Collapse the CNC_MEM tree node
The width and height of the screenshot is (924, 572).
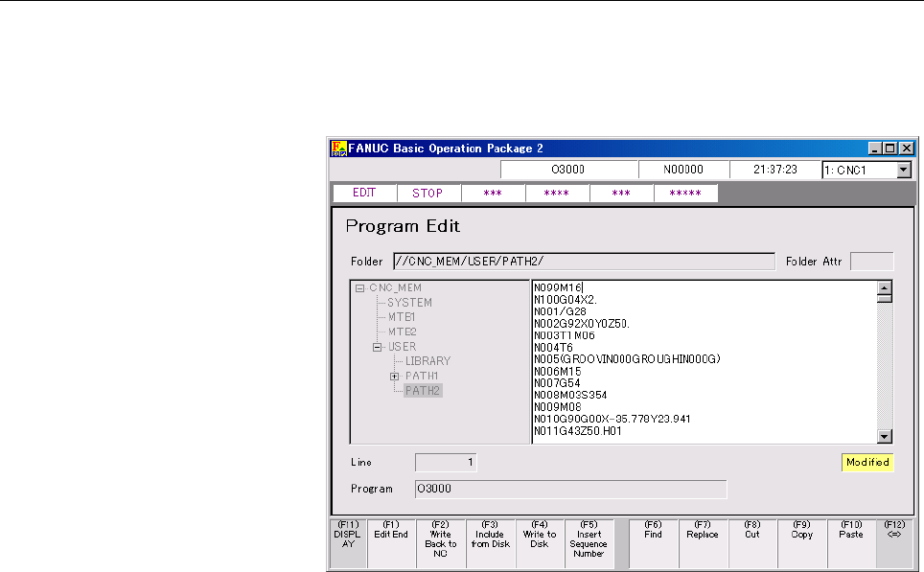359,287
